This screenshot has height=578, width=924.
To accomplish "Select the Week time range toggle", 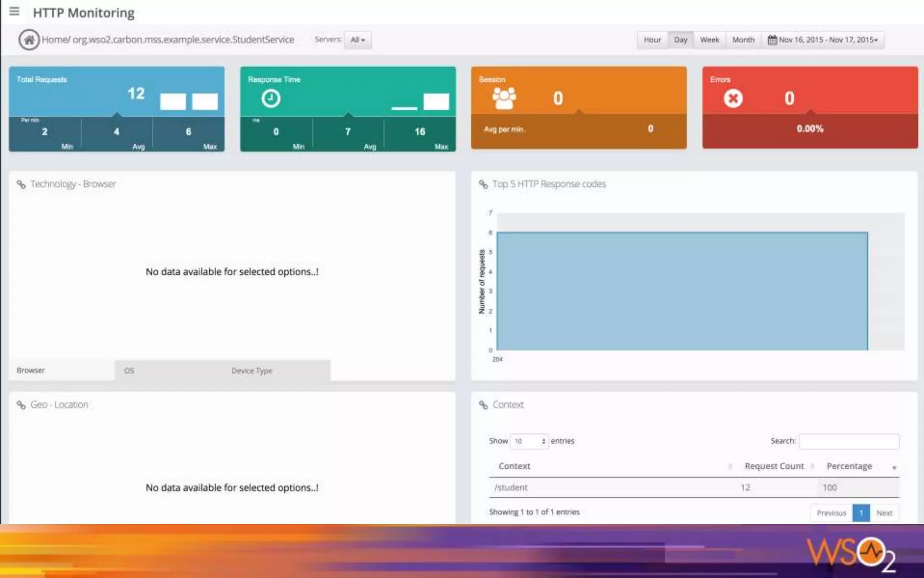I will [x=709, y=40].
